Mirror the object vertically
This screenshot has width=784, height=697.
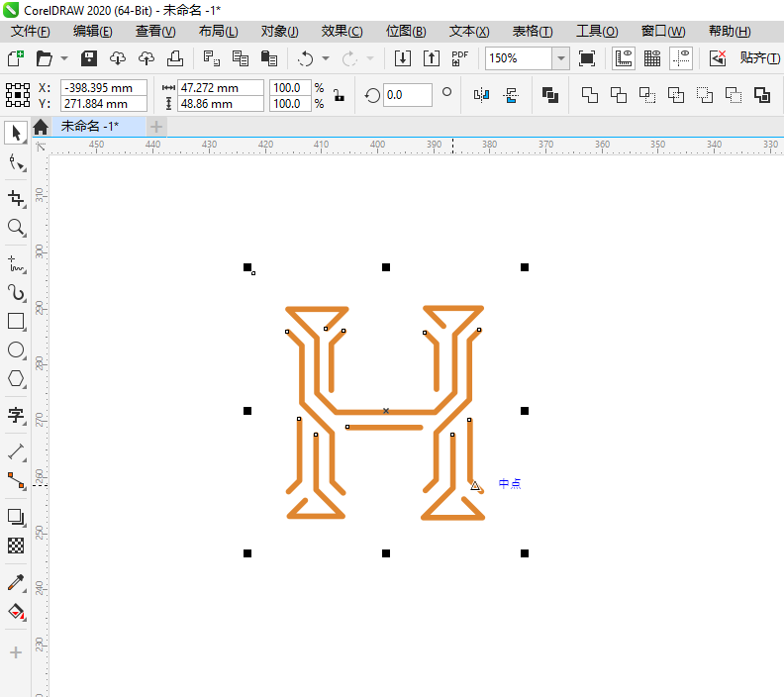click(511, 95)
